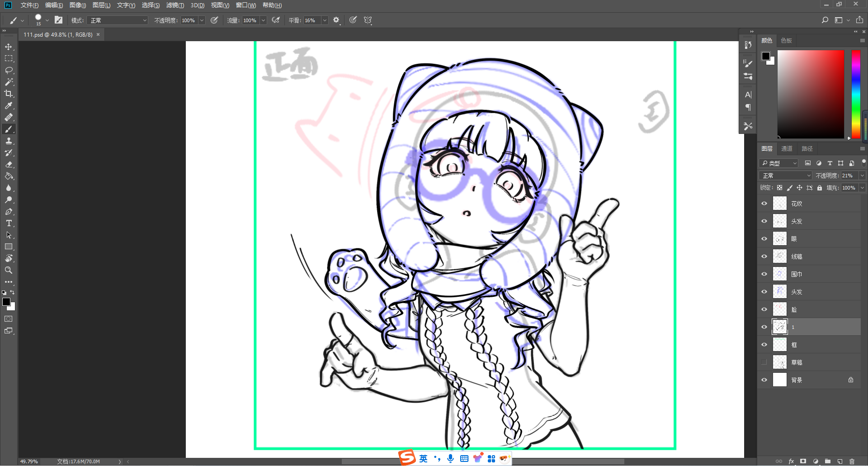The height and width of the screenshot is (466, 868).
Task: Select the Path Selection tool
Action: coord(9,235)
